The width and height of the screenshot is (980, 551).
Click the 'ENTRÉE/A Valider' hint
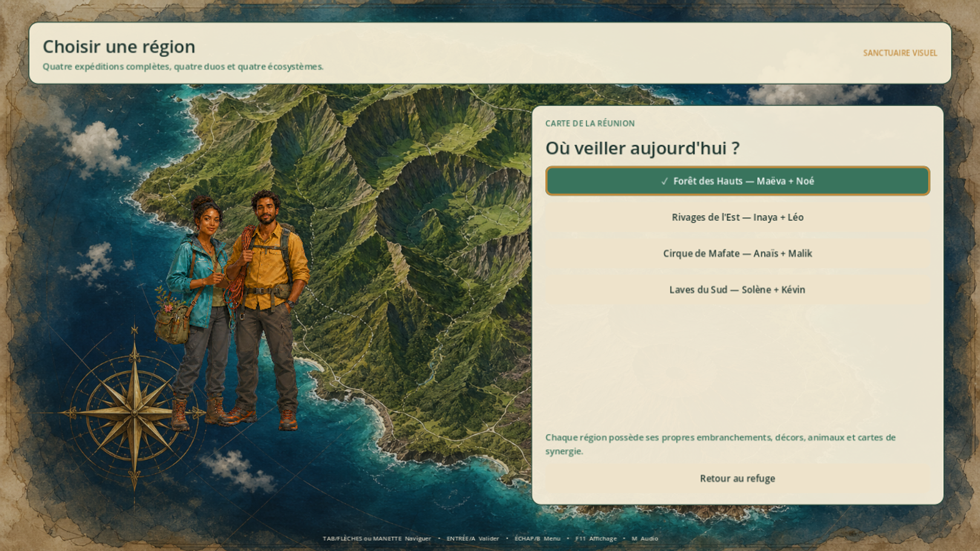(473, 538)
